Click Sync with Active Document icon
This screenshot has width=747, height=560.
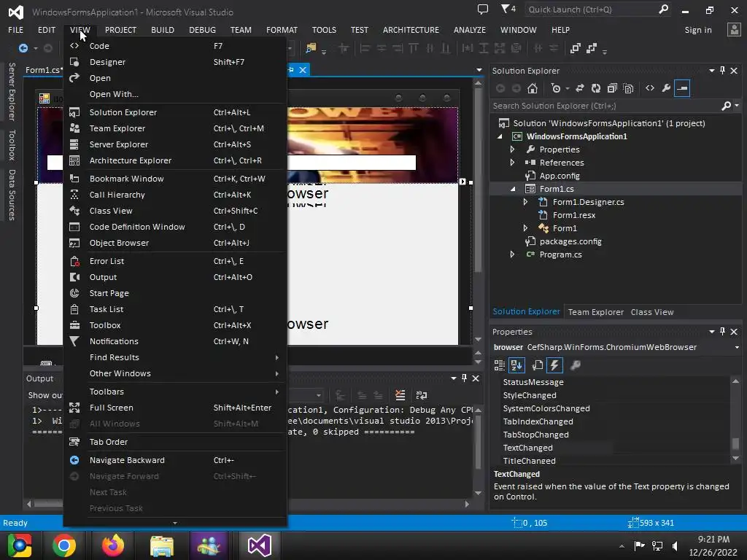click(580, 88)
